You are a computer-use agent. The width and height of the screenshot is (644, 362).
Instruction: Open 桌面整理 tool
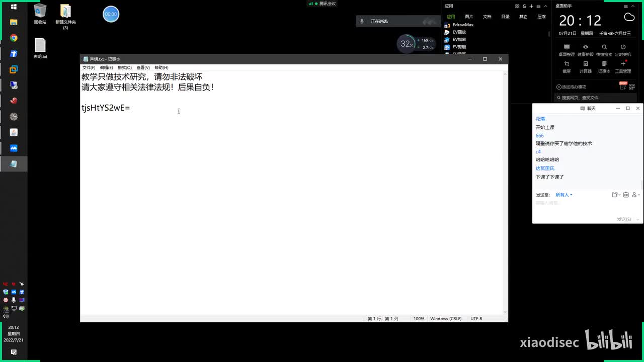pyautogui.click(x=567, y=50)
